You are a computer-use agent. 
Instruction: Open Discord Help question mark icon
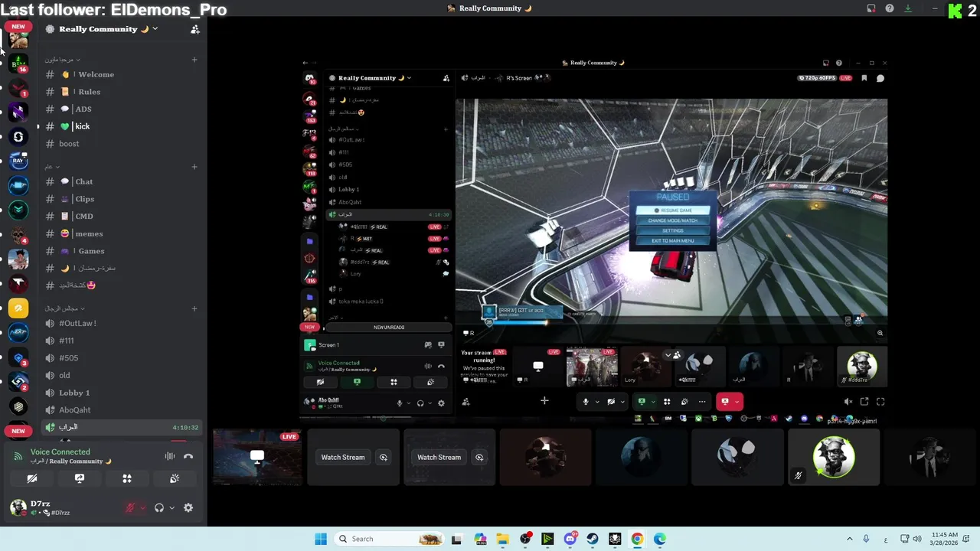click(x=890, y=8)
